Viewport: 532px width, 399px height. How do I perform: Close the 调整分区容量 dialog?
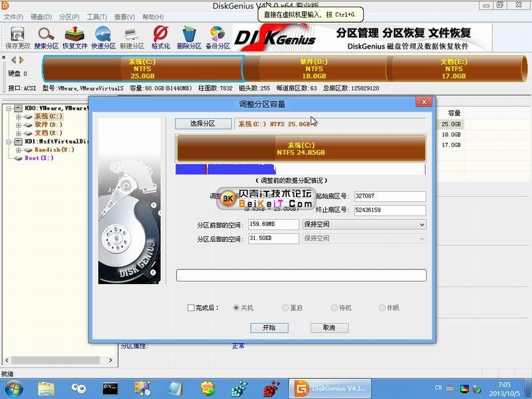(x=424, y=102)
